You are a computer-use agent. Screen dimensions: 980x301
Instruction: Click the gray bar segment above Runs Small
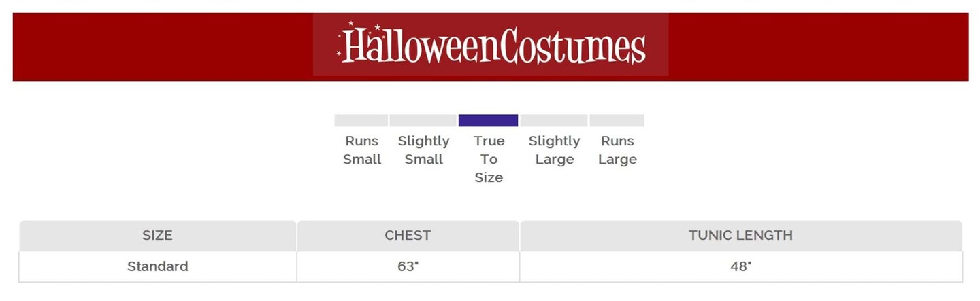361,121
